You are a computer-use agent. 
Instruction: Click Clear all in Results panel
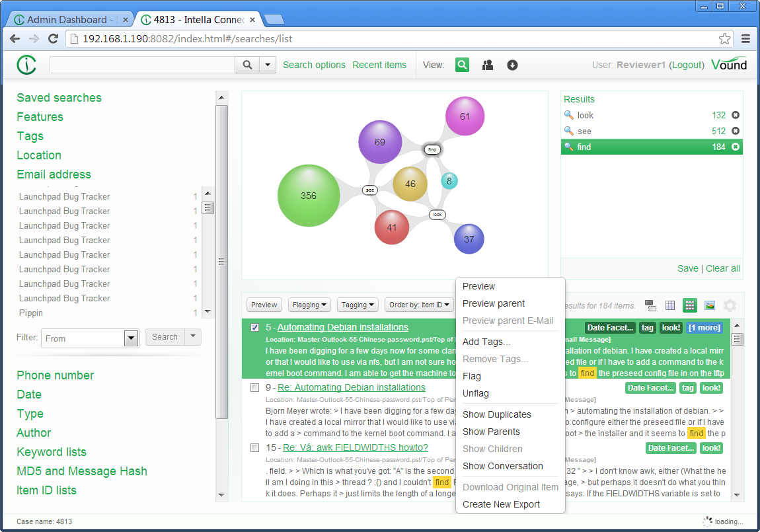pos(722,268)
